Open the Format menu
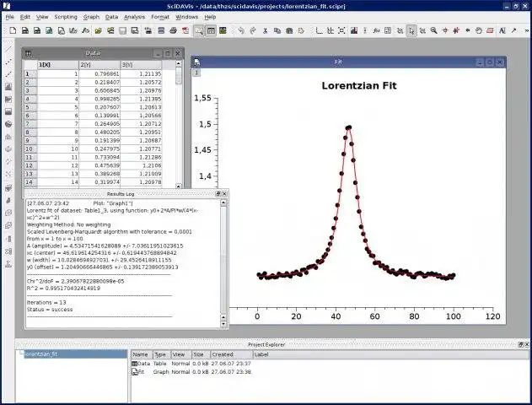Image resolution: width=532 pixels, height=405 pixels. click(160, 17)
